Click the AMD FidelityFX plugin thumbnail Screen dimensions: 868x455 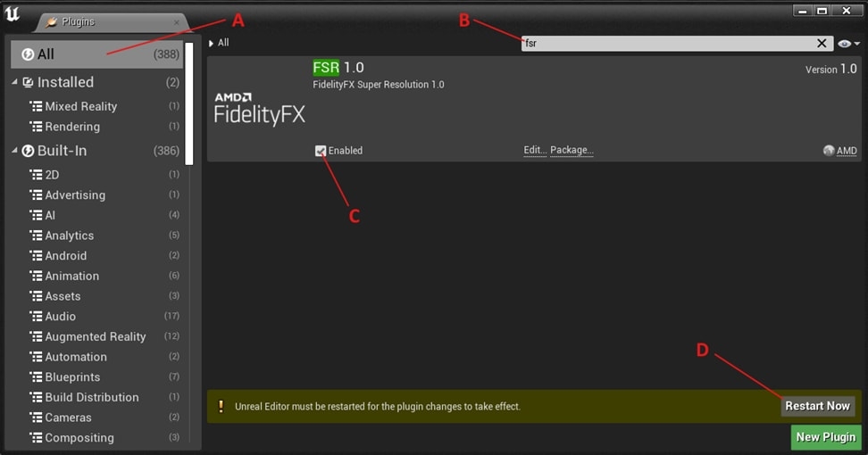point(259,108)
